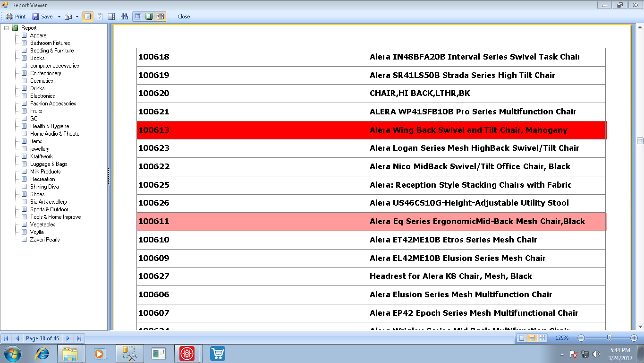Select the green whole page view icon
This screenshot has width=644, height=363.
click(x=149, y=17)
